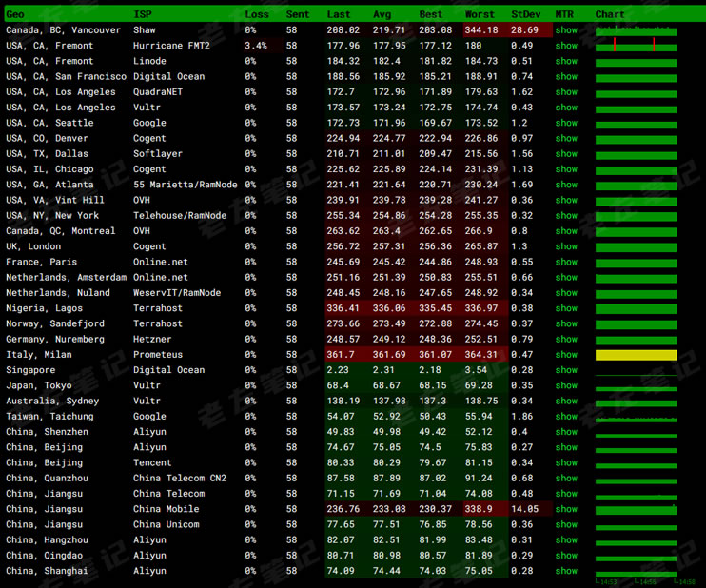Click show for Los Angeles QuadraNET
The height and width of the screenshot is (588, 706).
(566, 92)
